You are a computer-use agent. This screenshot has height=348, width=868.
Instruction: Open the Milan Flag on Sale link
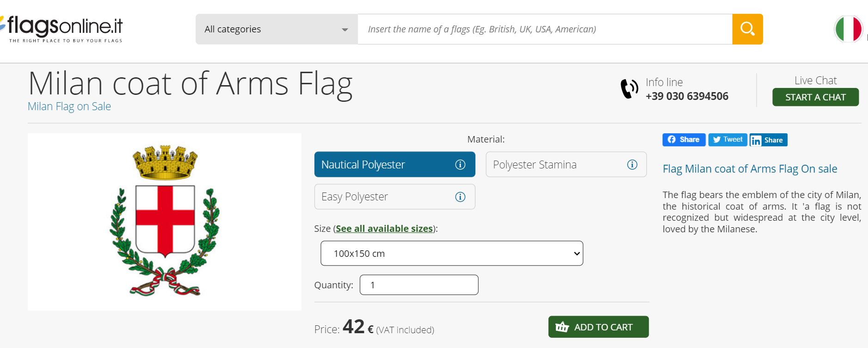coord(69,106)
